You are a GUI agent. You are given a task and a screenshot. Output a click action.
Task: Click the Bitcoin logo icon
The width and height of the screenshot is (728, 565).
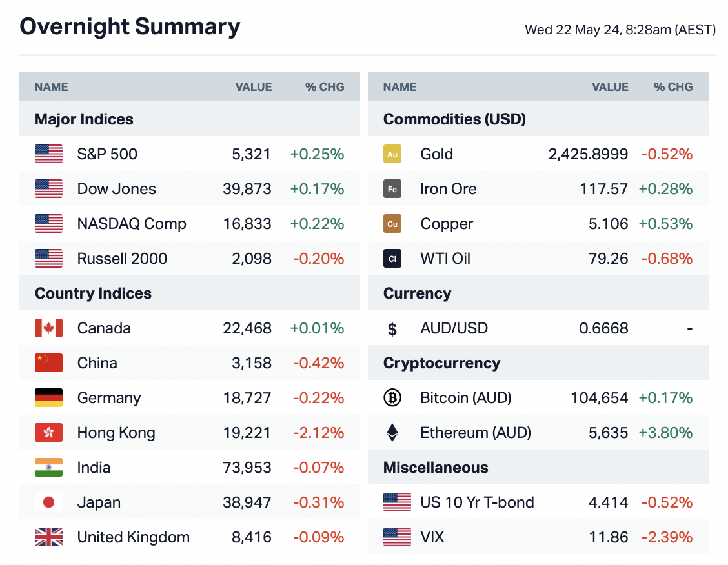(x=392, y=398)
